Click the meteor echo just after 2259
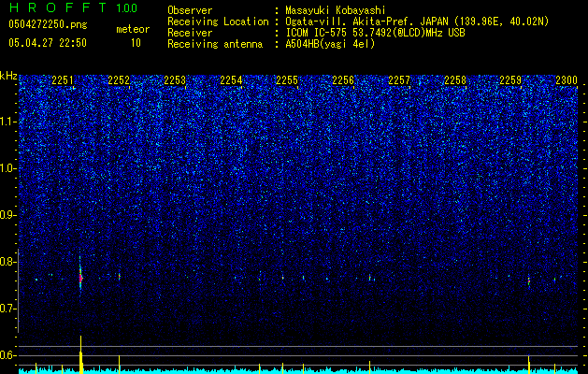Image resolution: width=588 pixels, height=374 pixels. point(529,281)
